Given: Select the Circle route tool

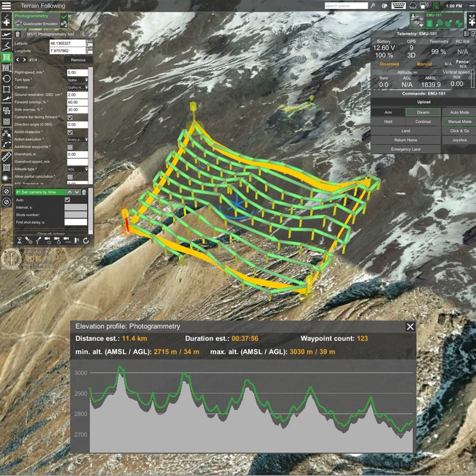Looking at the screenshot, I should [6, 79].
